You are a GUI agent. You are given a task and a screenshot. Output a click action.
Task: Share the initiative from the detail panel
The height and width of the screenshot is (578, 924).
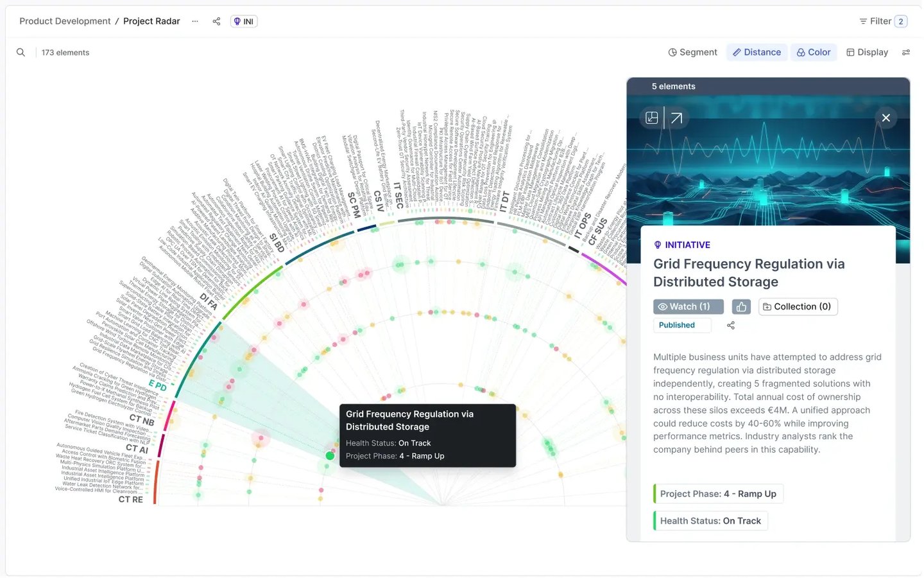tap(731, 326)
